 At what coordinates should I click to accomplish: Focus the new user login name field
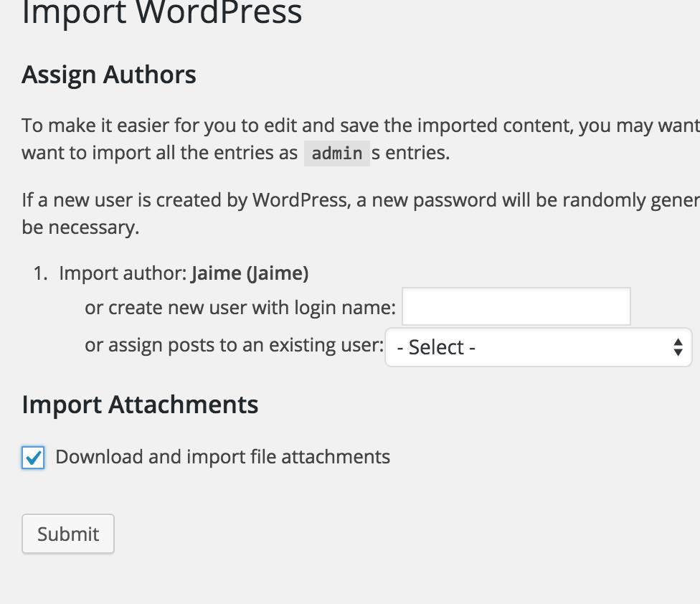point(516,307)
